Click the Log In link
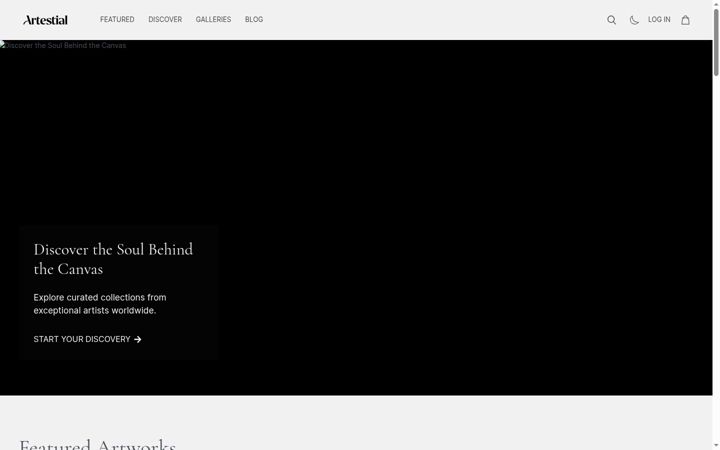This screenshot has height=450, width=720. pos(659,20)
